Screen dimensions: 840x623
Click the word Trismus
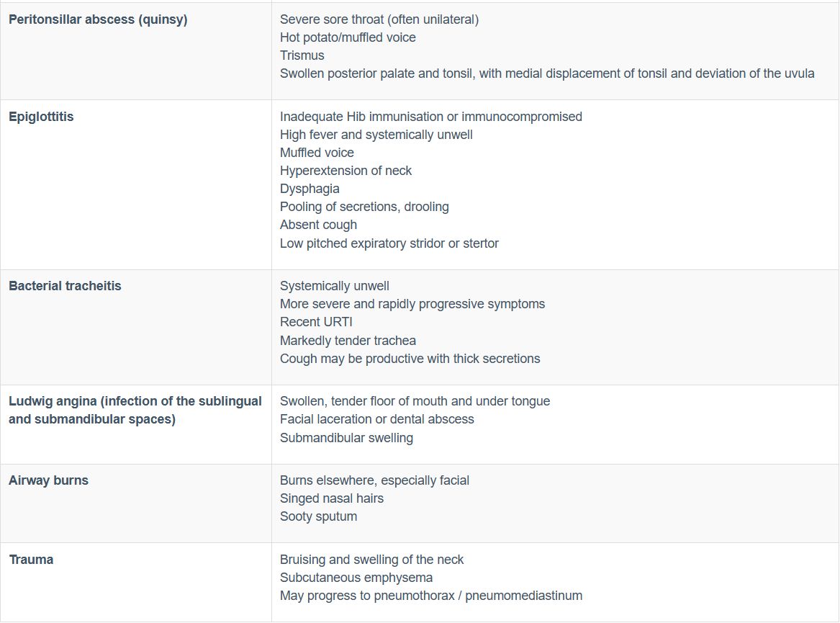click(302, 55)
